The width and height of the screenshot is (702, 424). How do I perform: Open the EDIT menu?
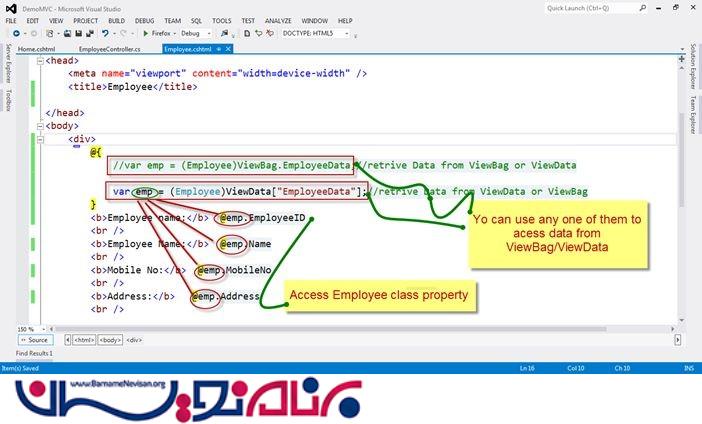(x=32, y=21)
